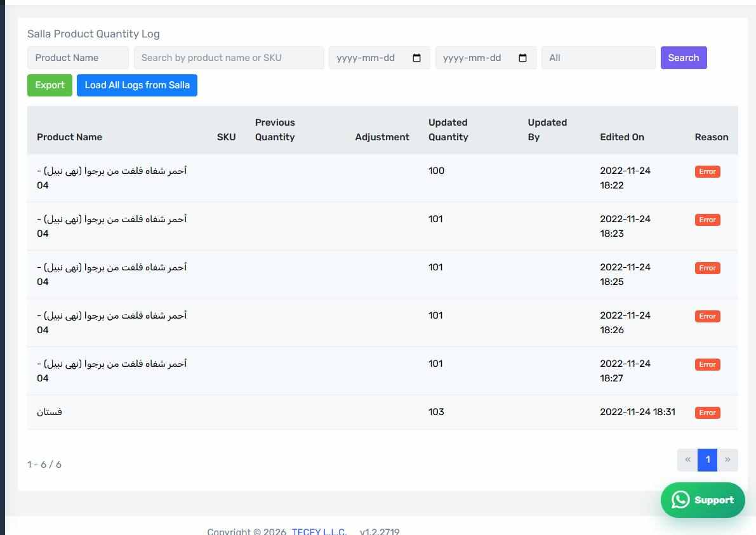Click the Reason column header

711,137
